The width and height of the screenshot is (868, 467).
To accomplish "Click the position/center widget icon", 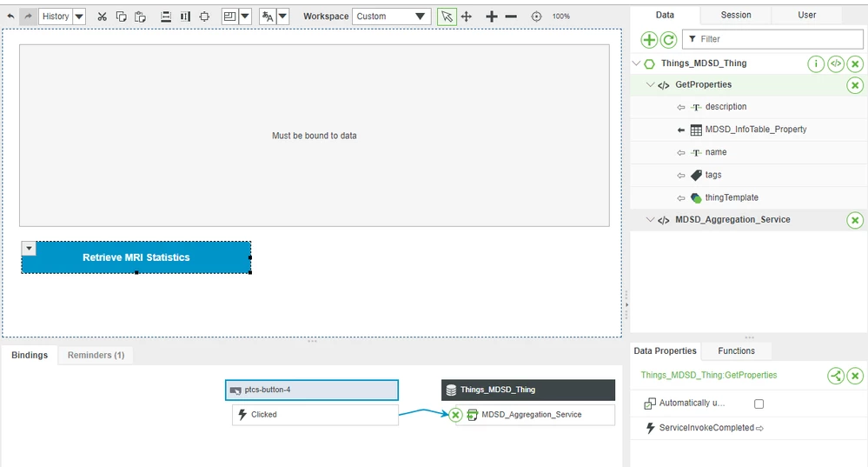I will click(x=204, y=17).
